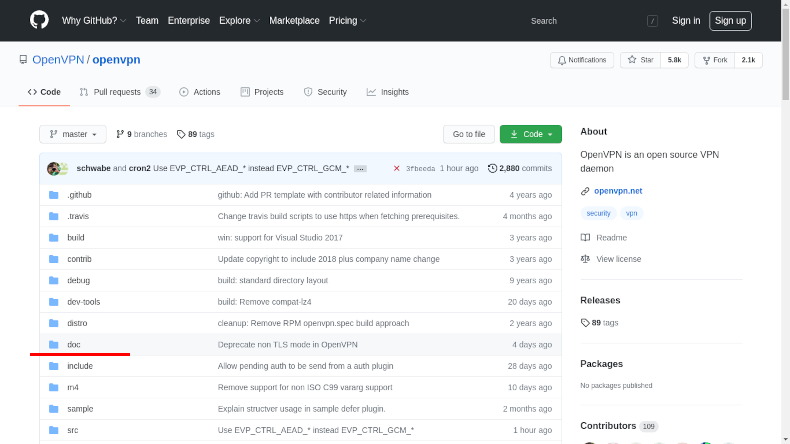The height and width of the screenshot is (444, 790).
Task: Switch to the Actions tab
Action: [200, 92]
